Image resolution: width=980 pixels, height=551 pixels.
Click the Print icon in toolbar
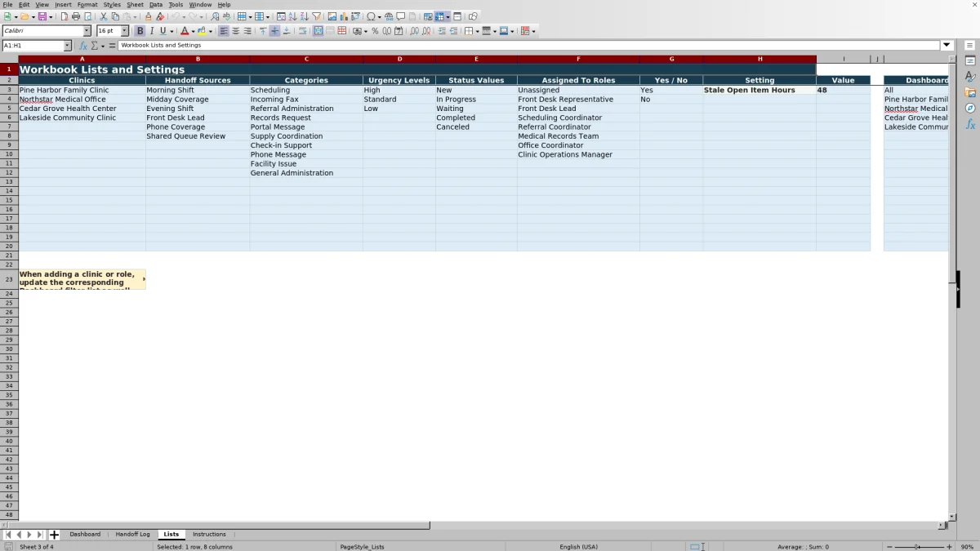point(76,16)
